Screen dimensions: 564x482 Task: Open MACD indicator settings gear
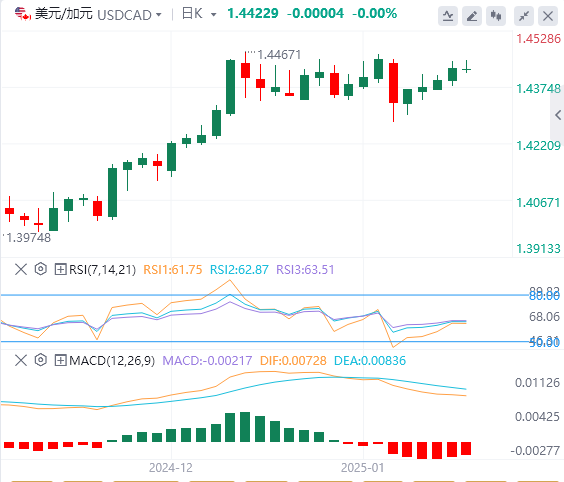[x=41, y=360]
